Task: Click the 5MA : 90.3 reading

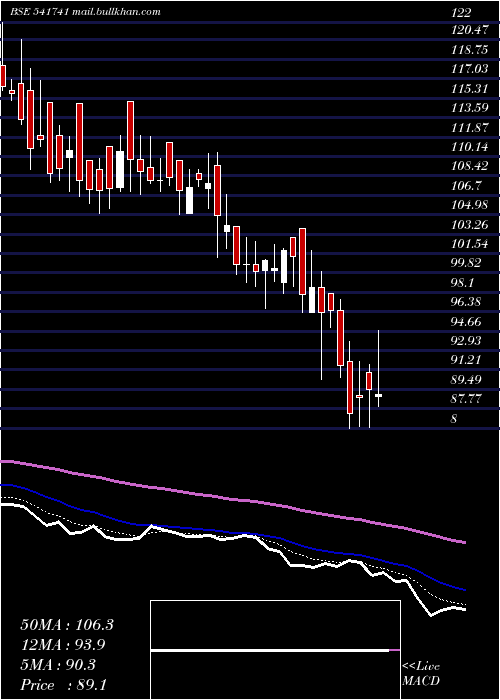Action: (x=58, y=665)
